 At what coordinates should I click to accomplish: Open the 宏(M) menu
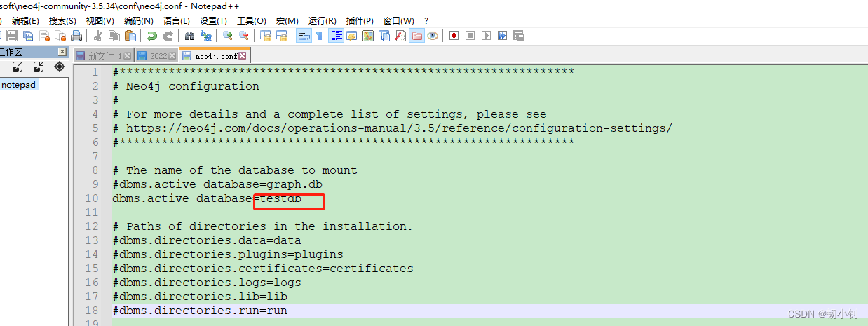tap(287, 21)
